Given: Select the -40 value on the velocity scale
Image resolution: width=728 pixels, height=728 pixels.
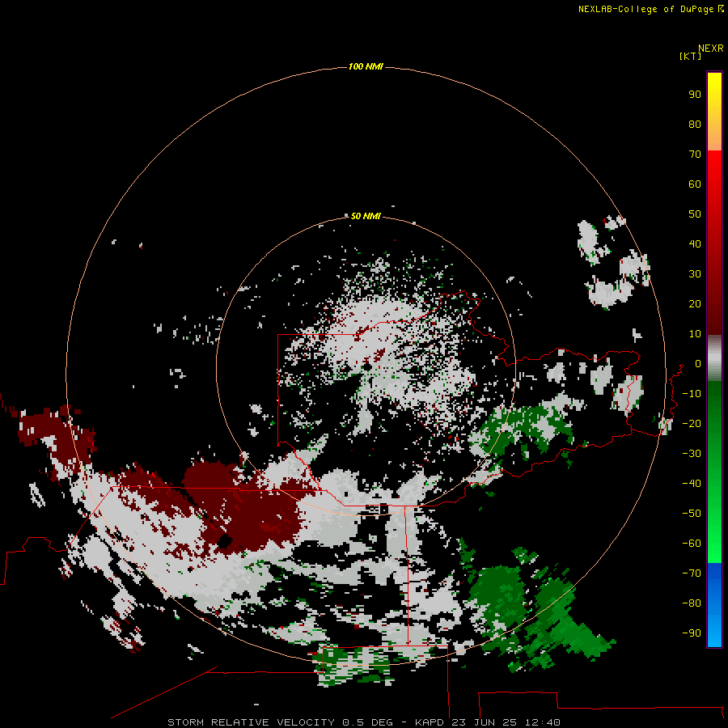Looking at the screenshot, I should pyautogui.click(x=692, y=484).
